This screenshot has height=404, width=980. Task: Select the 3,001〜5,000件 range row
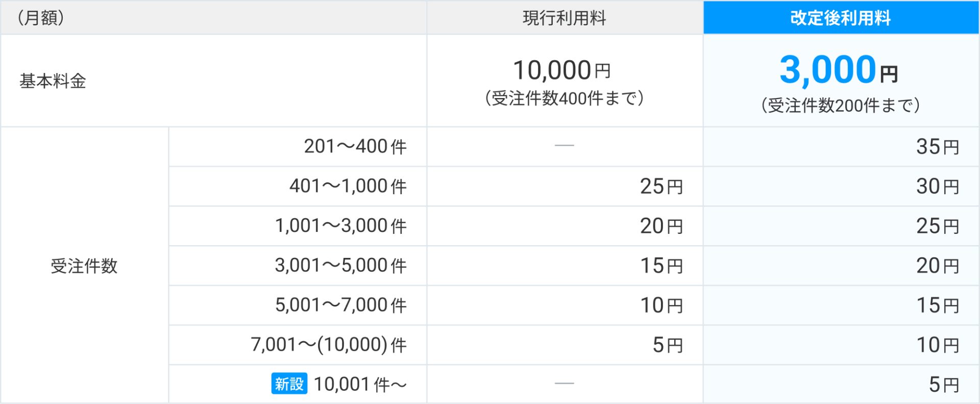[574, 266]
